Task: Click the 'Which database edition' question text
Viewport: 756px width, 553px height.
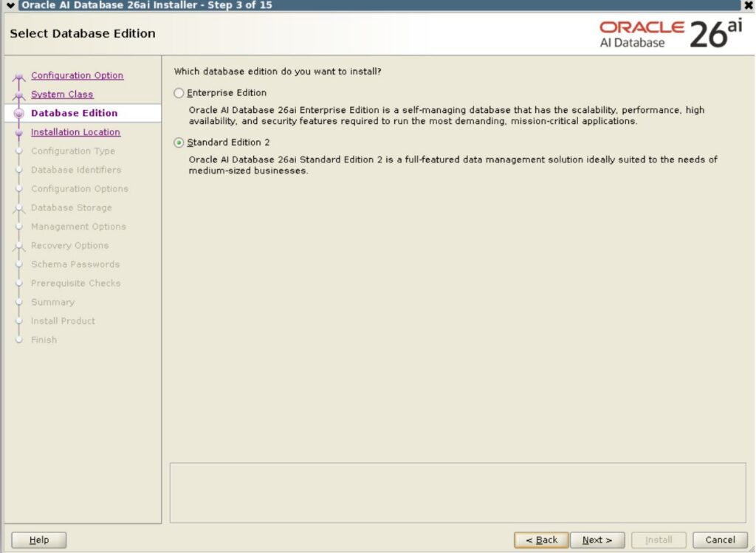Action: pos(278,72)
